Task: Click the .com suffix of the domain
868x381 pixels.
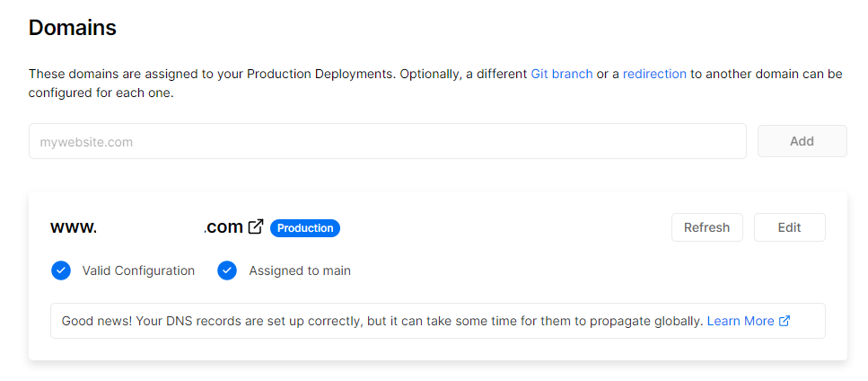Action: pyautogui.click(x=224, y=227)
